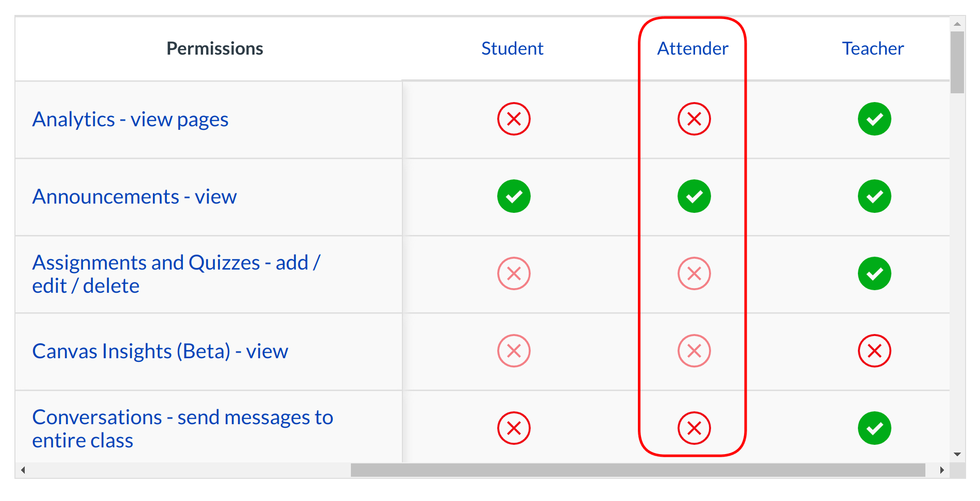This screenshot has height=501, width=980.
Task: Expand Analytics - view pages permission details
Action: click(x=130, y=120)
